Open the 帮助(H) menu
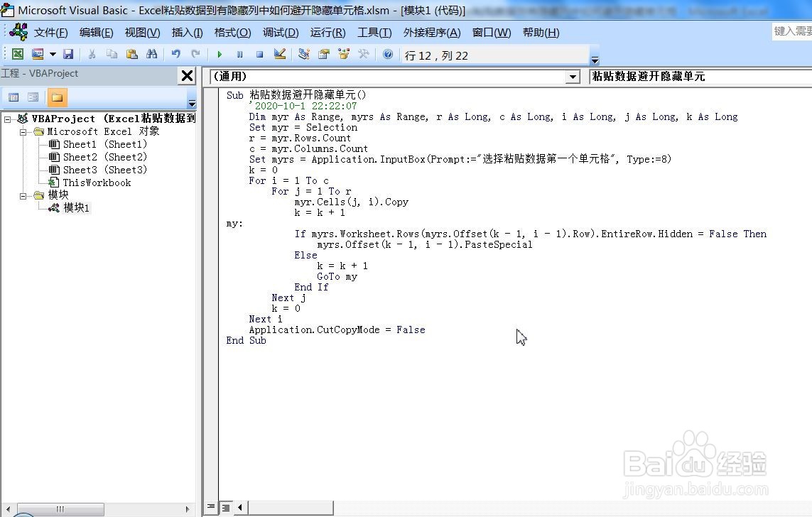The height and width of the screenshot is (517, 812). point(541,33)
